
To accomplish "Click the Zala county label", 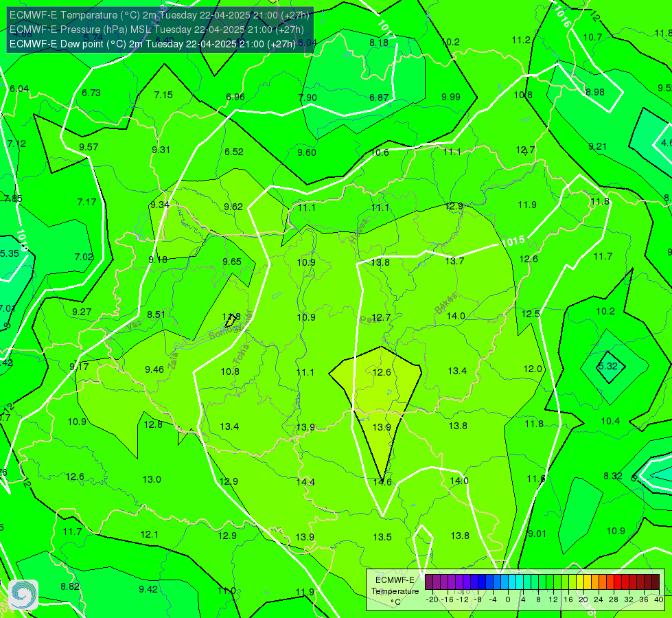I will [x=173, y=360].
